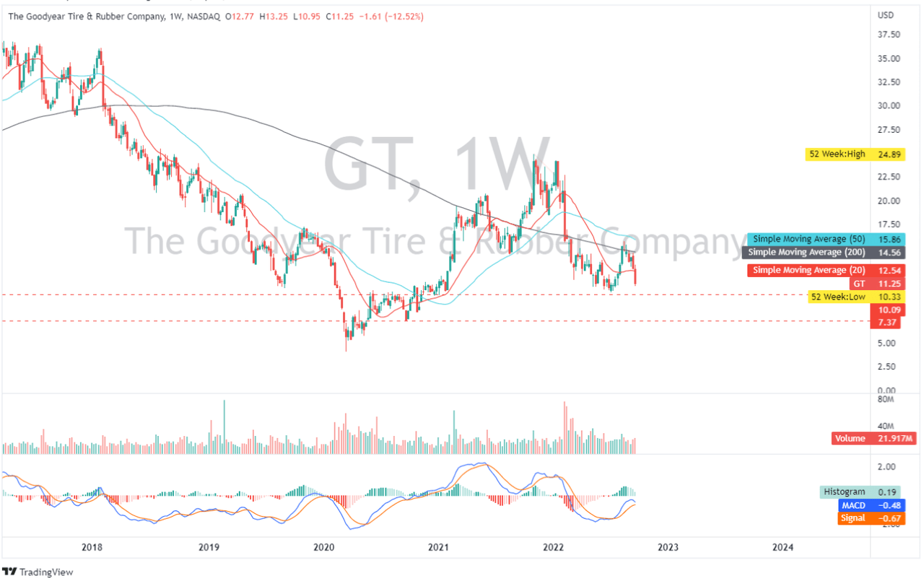Click the 2018 year marker on time axis

(x=92, y=547)
